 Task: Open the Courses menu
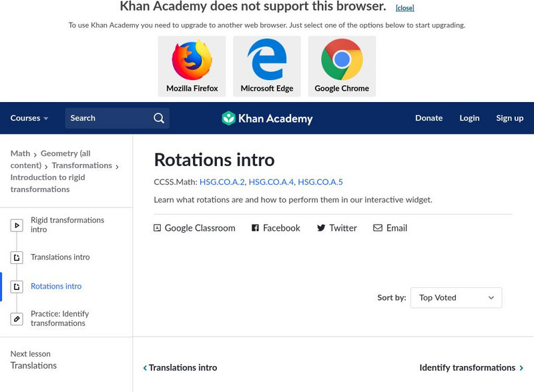[29, 118]
